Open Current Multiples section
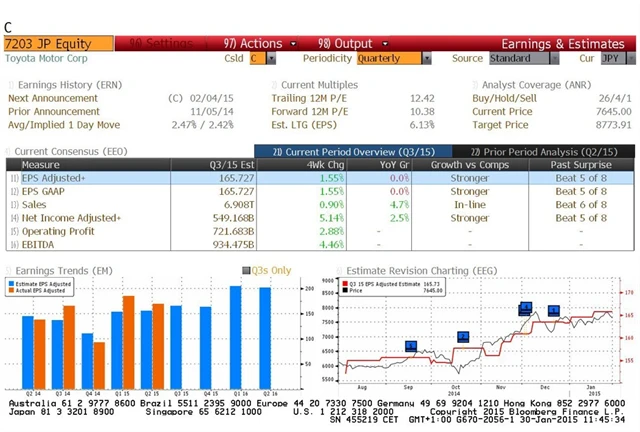The height and width of the screenshot is (432, 640). pos(319,85)
